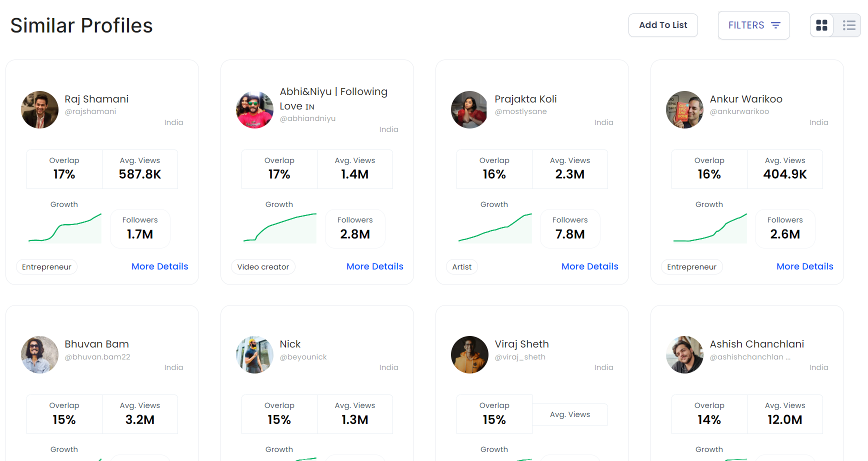Click the @beyounick handle
868x461 pixels.
click(x=303, y=357)
